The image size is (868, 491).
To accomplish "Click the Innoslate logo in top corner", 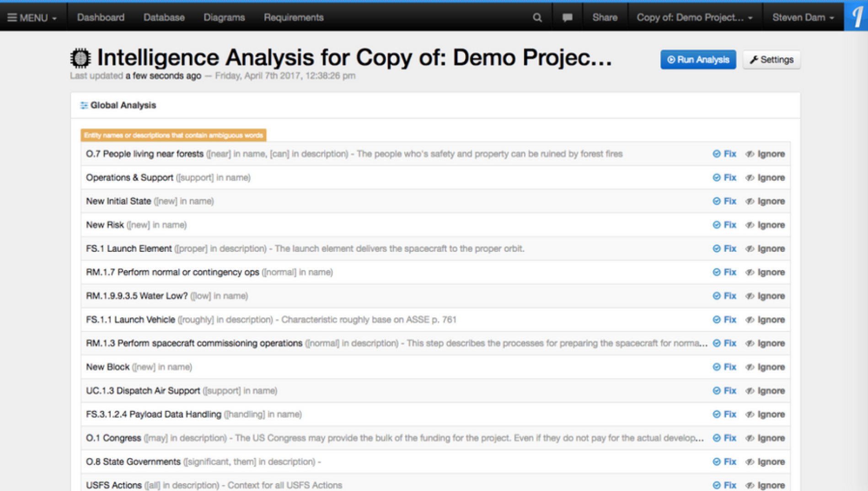I will coord(856,17).
